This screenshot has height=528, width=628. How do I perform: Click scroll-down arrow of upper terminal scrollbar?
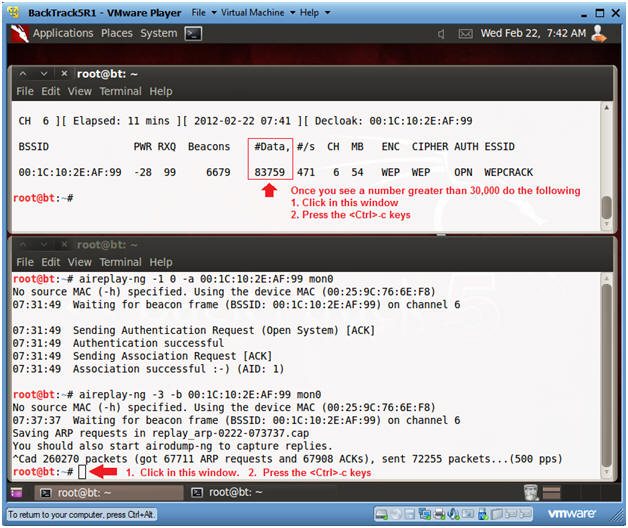click(x=606, y=224)
